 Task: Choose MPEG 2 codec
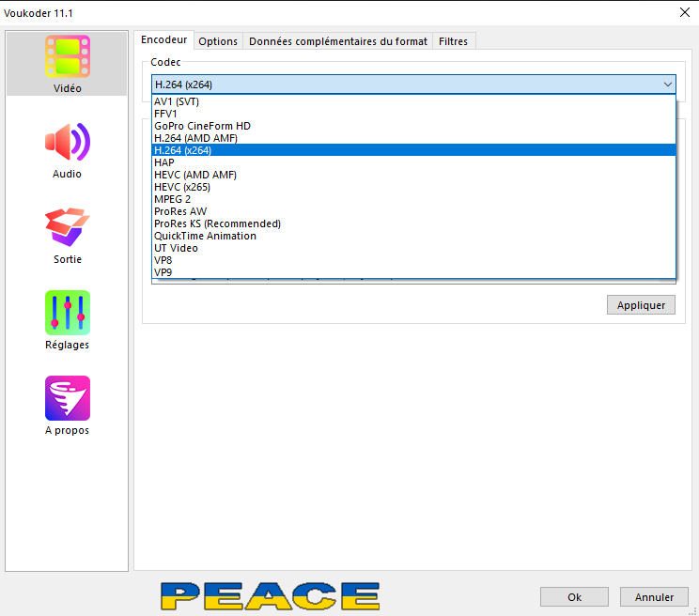(413, 199)
